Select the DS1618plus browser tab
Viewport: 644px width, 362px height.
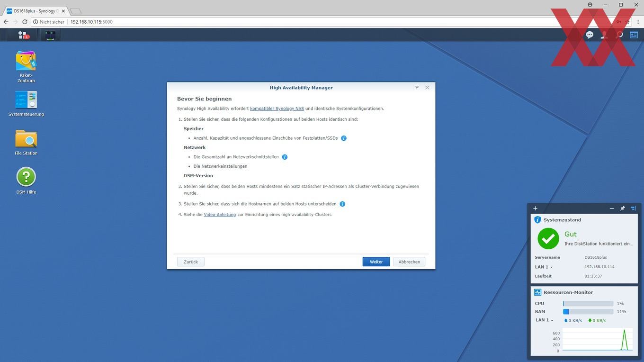[36, 11]
